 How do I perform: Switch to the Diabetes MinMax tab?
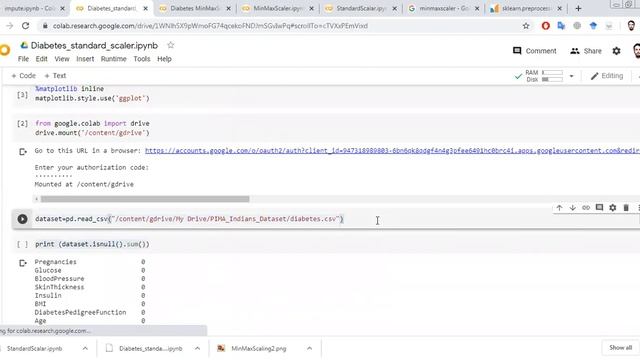point(194,8)
